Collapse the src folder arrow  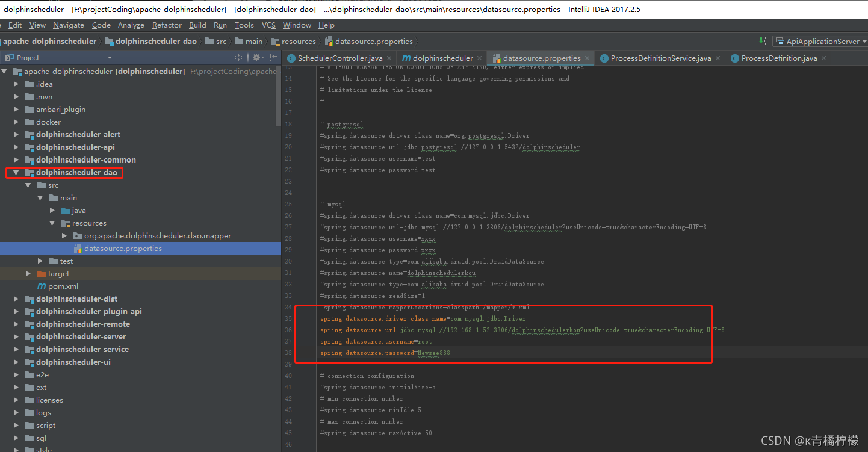click(28, 185)
